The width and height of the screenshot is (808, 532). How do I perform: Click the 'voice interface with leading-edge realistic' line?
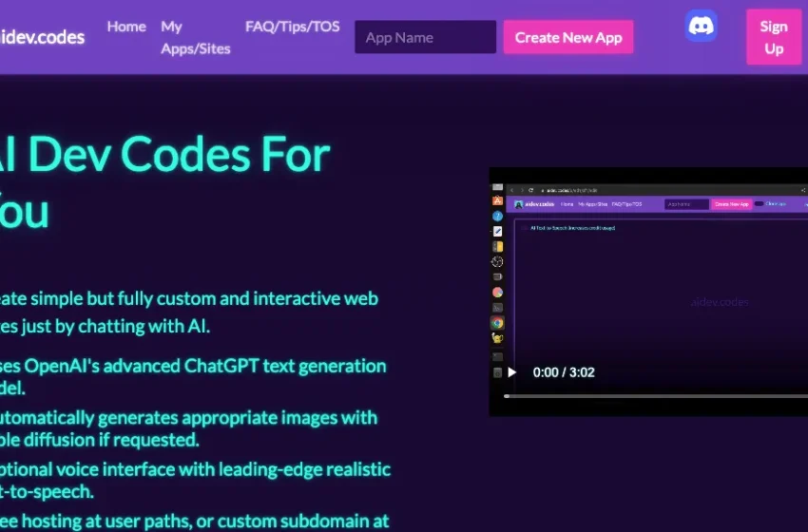click(195, 469)
